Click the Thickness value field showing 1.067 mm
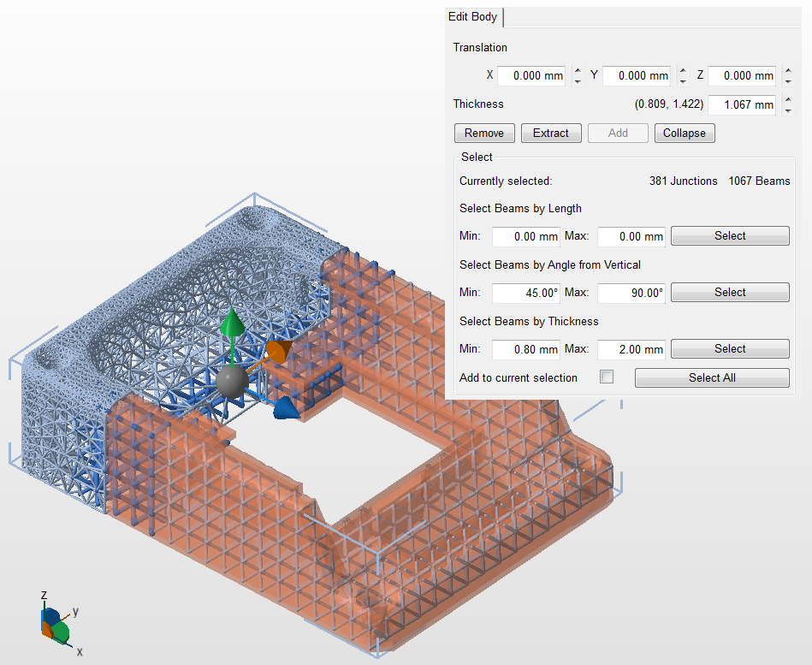The width and height of the screenshot is (812, 665). (x=741, y=104)
